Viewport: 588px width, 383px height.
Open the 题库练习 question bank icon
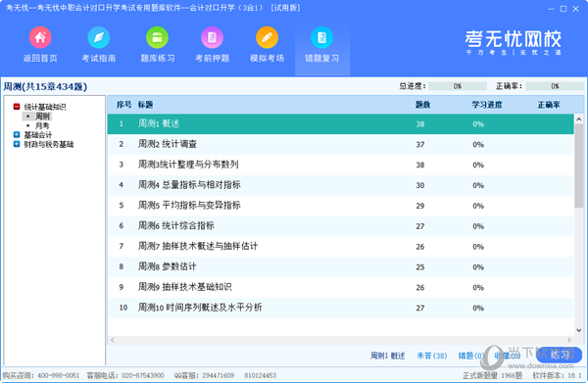157,37
